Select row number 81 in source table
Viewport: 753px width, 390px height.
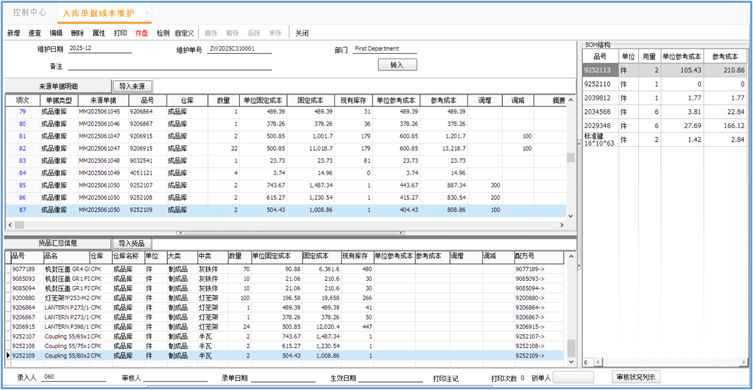tap(22, 136)
